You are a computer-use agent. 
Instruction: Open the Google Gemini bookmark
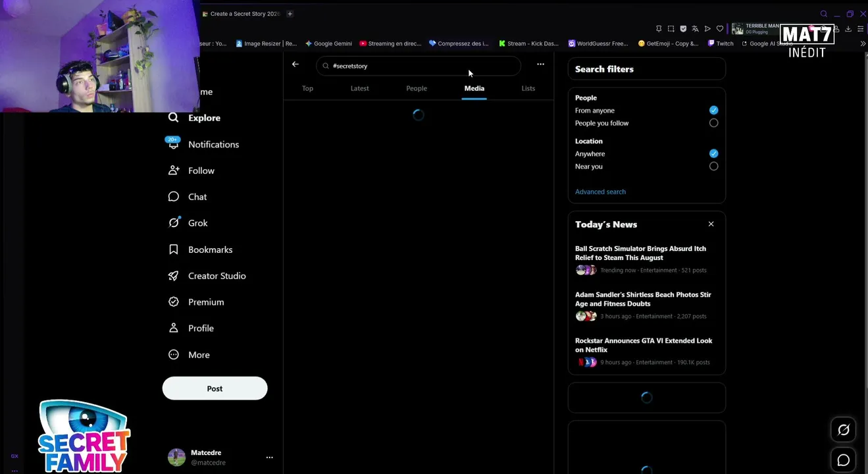point(328,43)
